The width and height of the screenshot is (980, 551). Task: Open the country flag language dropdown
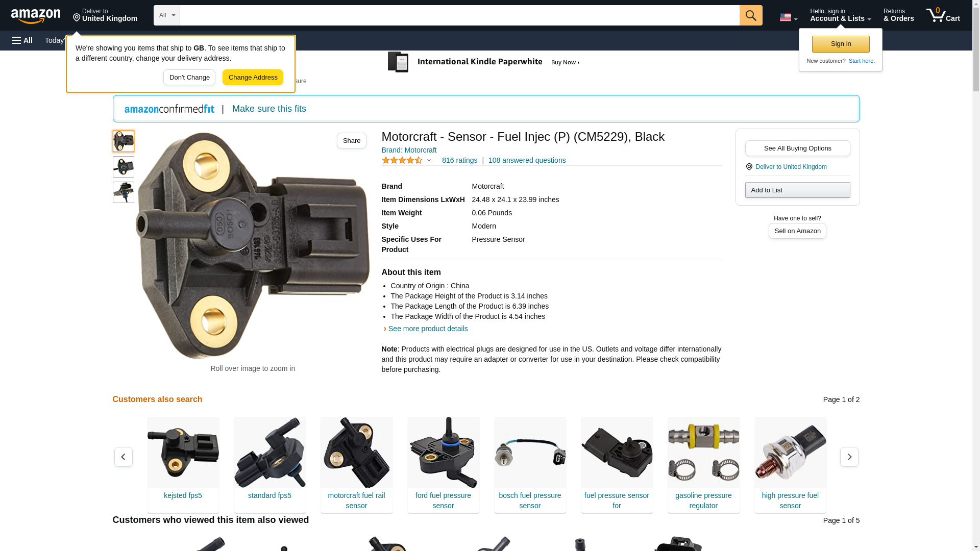788,17
